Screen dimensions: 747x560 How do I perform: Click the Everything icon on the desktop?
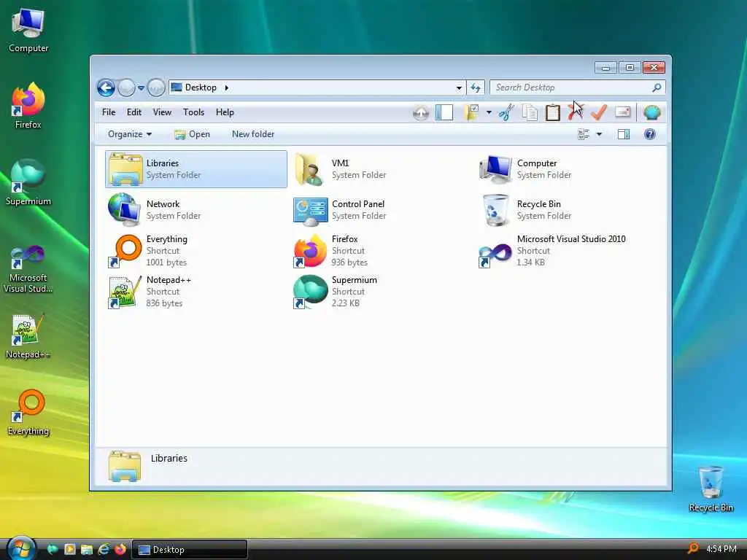coord(28,413)
